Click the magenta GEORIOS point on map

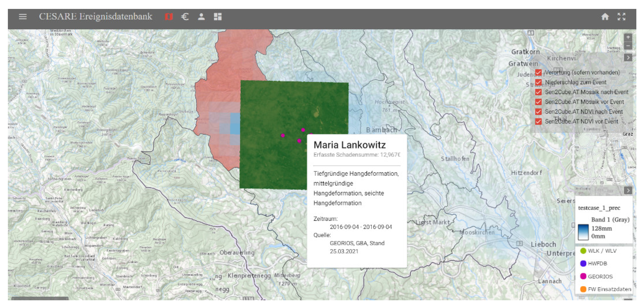point(283,135)
